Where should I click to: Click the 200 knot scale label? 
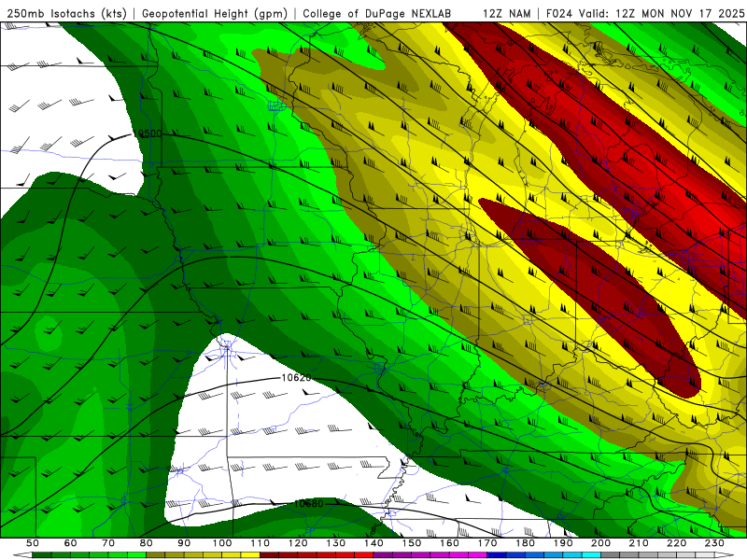click(600, 543)
